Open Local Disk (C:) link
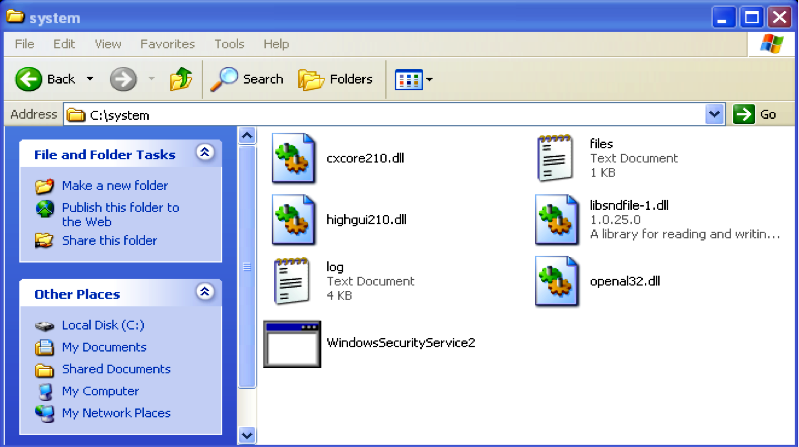Viewport: 799px width, 447px height. (103, 325)
